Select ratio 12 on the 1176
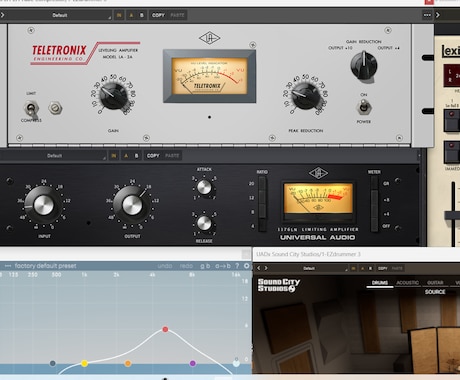The image size is (460, 380). pyautogui.click(x=262, y=198)
